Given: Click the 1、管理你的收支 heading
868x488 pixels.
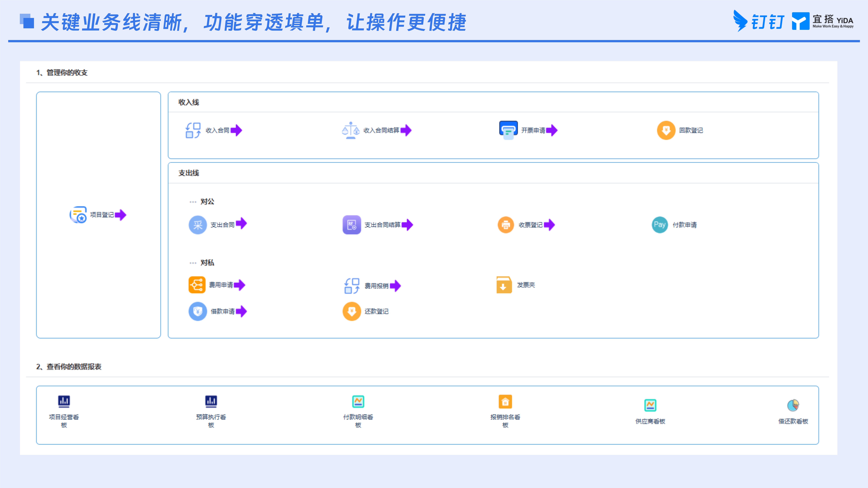Looking at the screenshot, I should (62, 73).
